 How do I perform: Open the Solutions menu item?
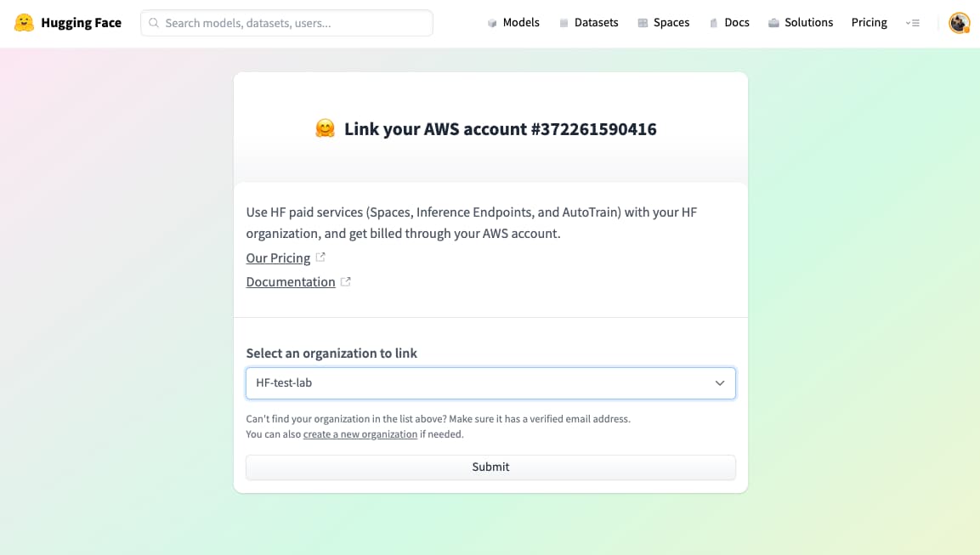pyautogui.click(x=808, y=23)
